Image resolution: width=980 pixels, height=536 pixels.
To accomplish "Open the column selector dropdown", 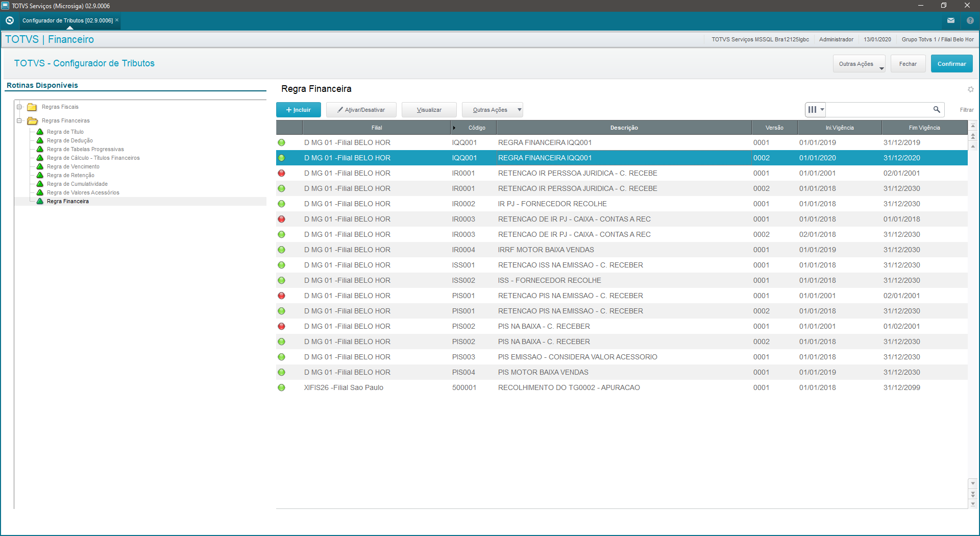I will [x=815, y=109].
